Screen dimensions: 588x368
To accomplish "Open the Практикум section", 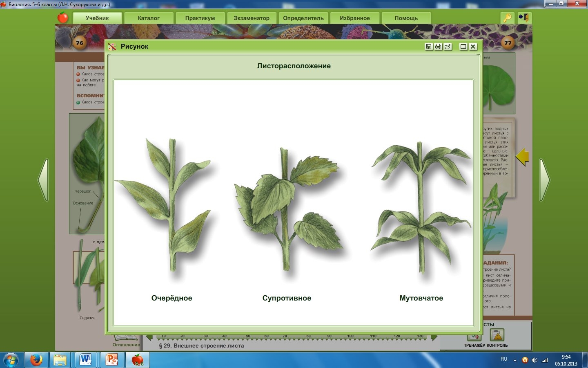I will (x=200, y=18).
